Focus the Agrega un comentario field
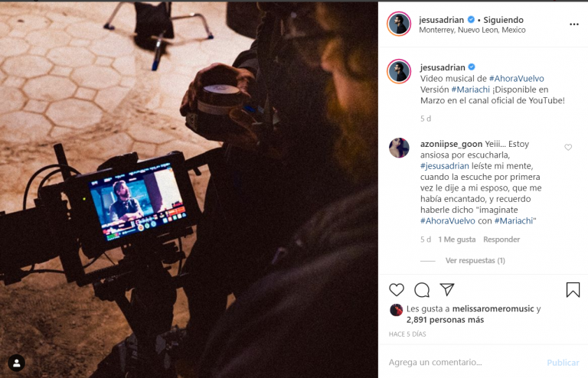Viewport: 588px width, 378px height. pyautogui.click(x=465, y=362)
